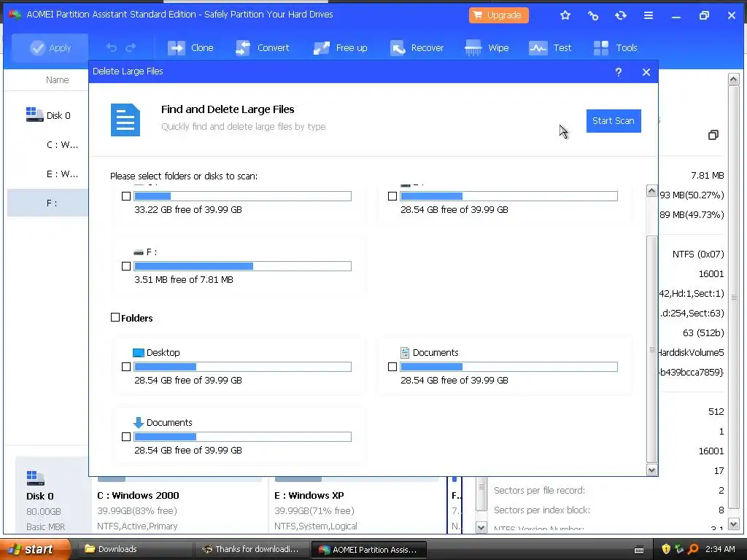The image size is (747, 560).
Task: Check the 33.22 GB free drive checkbox
Action: point(126,196)
